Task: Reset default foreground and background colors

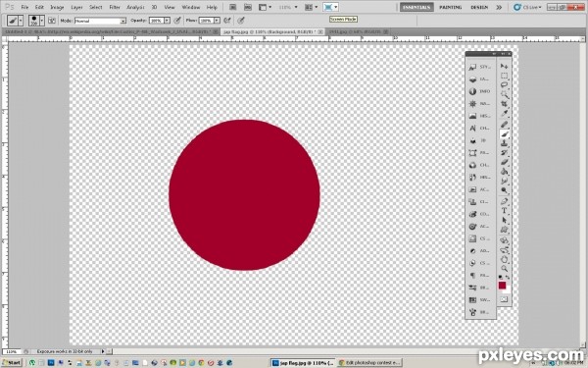Action: point(501,277)
